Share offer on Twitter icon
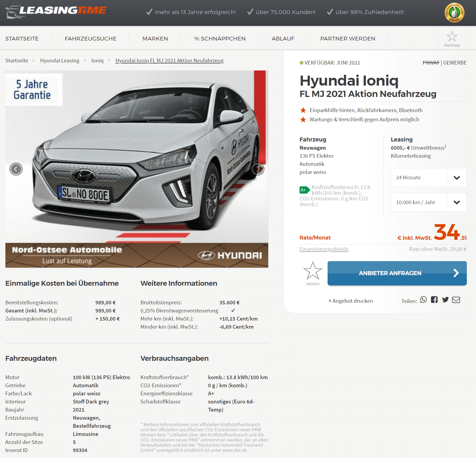The width and height of the screenshot is (476, 458). tap(446, 300)
